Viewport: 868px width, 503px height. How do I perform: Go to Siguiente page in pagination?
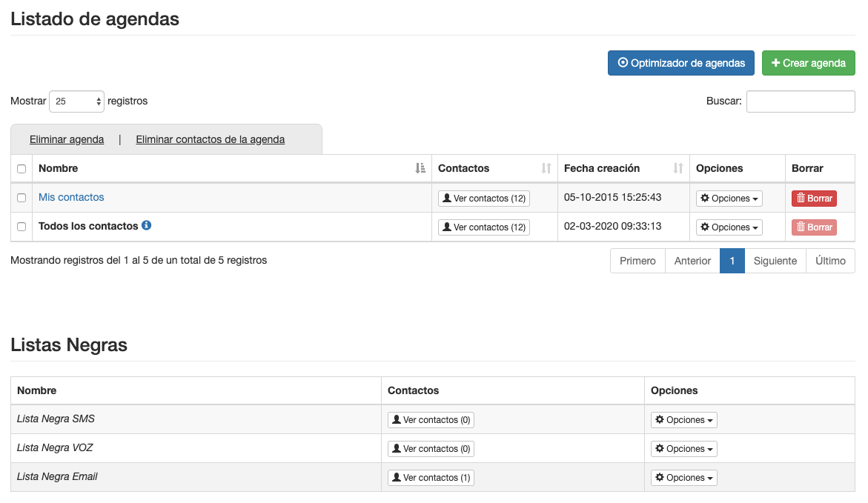775,261
